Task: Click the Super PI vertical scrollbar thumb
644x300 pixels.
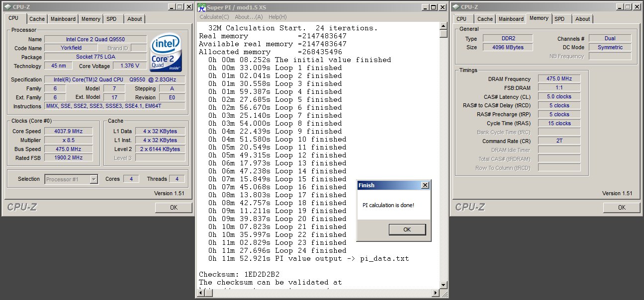Action: tap(444, 34)
